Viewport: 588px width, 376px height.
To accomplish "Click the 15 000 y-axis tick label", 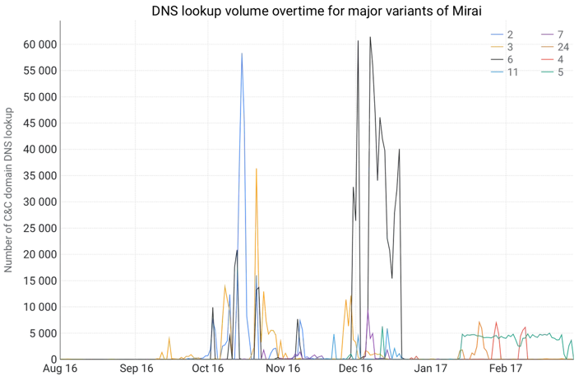I will [x=40, y=281].
